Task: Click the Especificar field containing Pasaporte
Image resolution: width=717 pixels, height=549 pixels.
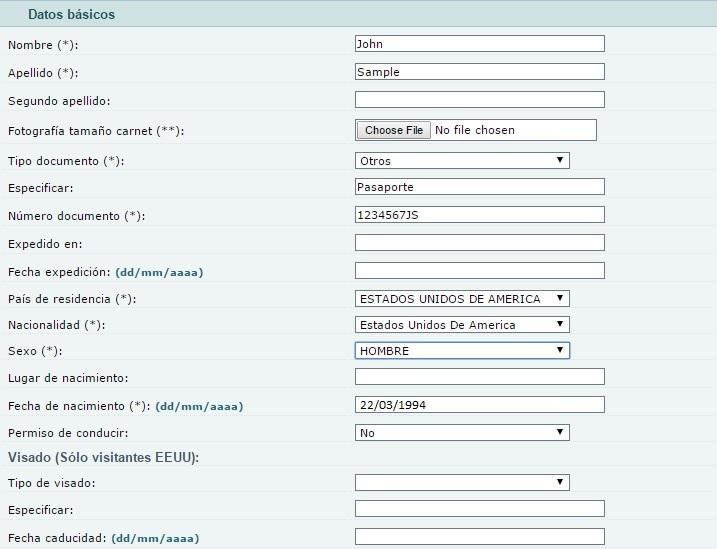Action: pyautogui.click(x=480, y=187)
